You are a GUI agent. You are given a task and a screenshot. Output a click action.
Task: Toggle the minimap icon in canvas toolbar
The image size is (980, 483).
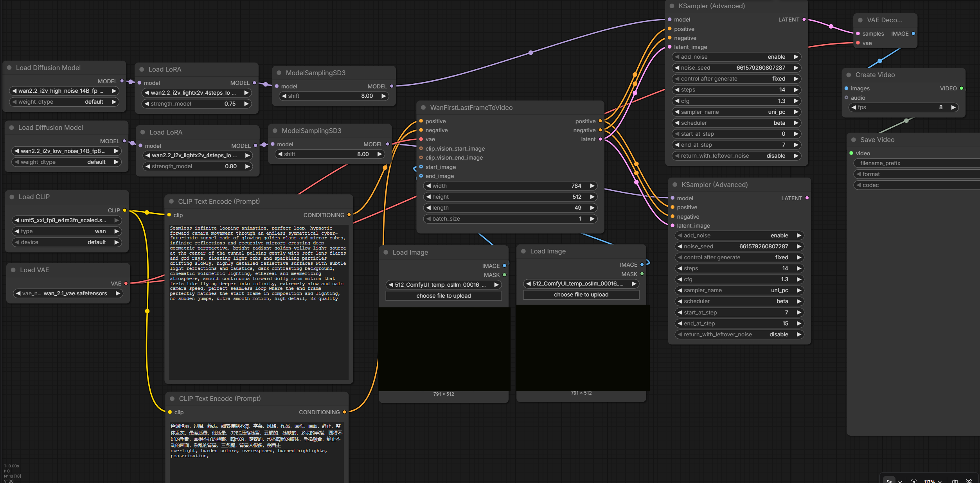point(955,481)
